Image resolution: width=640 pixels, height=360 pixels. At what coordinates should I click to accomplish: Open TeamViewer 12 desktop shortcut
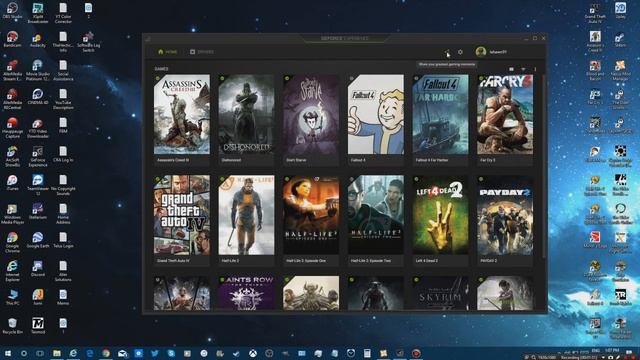pyautogui.click(x=38, y=185)
